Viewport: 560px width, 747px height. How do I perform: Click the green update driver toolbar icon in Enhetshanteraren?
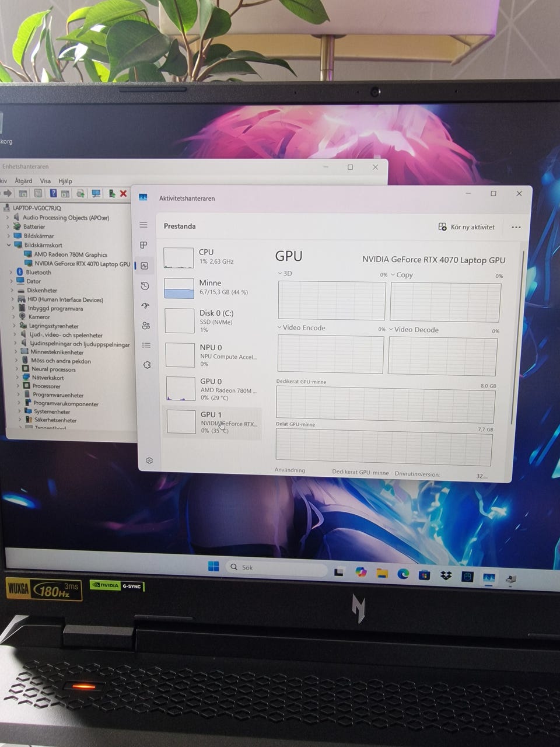point(111,193)
